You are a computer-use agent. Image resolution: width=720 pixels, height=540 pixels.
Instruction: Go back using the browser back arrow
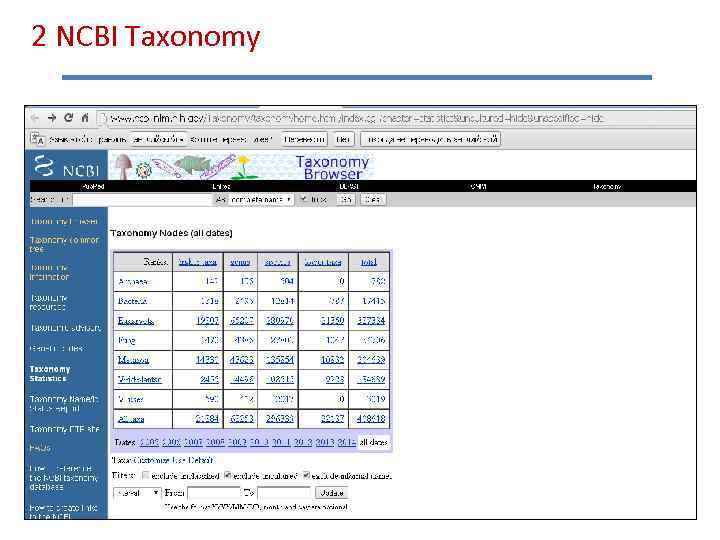point(35,118)
